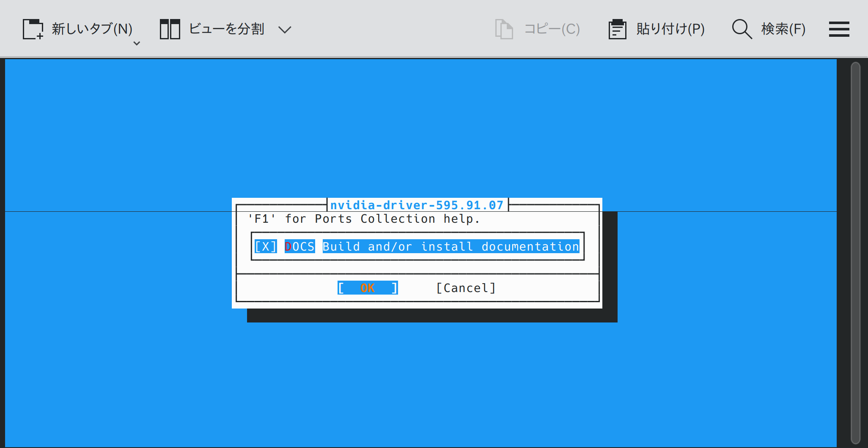868x448 pixels.
Task: Click the コピー(C) text label
Action: 552,29
